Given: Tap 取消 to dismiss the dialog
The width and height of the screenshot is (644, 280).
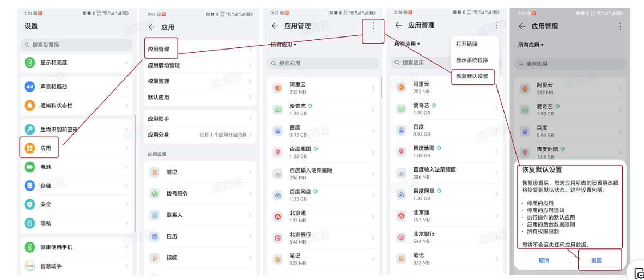Looking at the screenshot, I should tap(544, 260).
